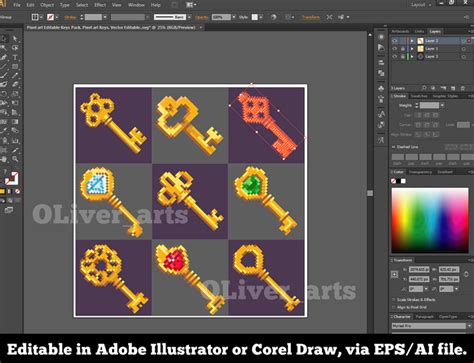
Task: Select the Type tool
Action: point(15,57)
